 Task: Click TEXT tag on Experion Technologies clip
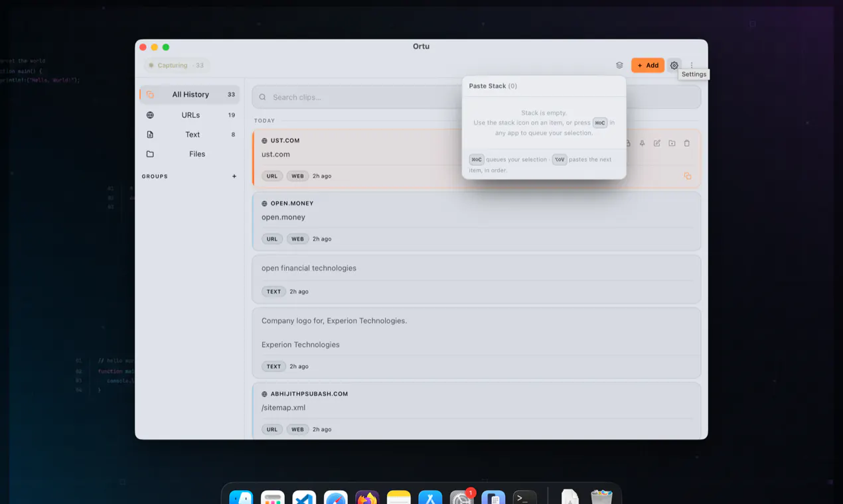pyautogui.click(x=273, y=366)
